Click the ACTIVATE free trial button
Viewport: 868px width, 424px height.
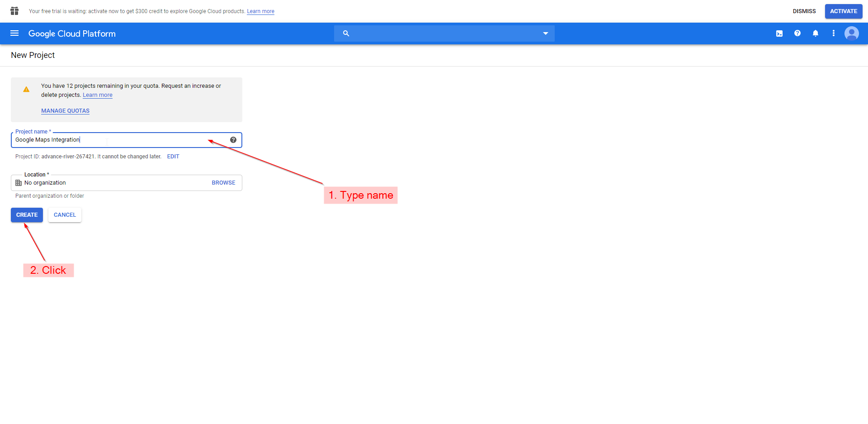(844, 11)
